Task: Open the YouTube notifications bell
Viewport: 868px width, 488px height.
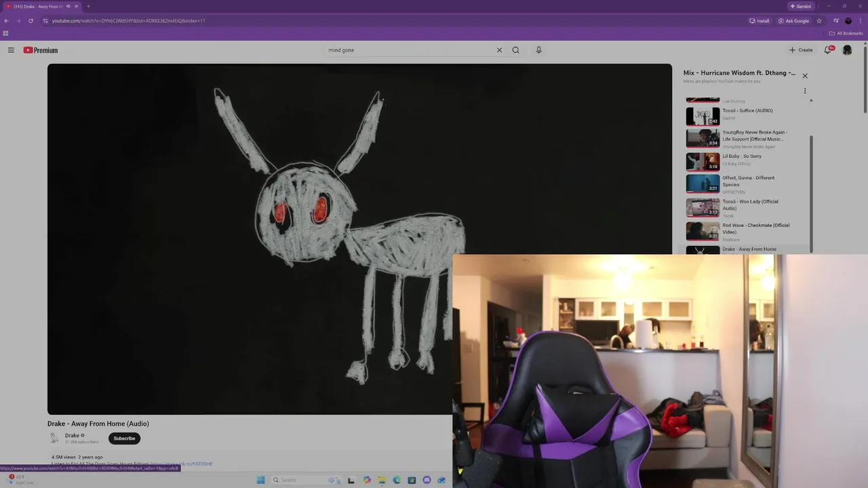Action: coord(828,49)
